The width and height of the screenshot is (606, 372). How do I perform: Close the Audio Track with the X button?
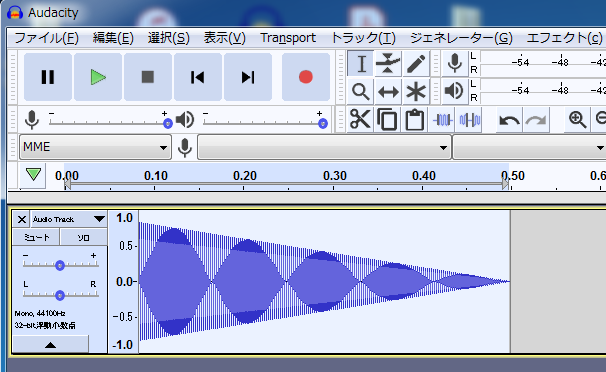pyautogui.click(x=22, y=219)
